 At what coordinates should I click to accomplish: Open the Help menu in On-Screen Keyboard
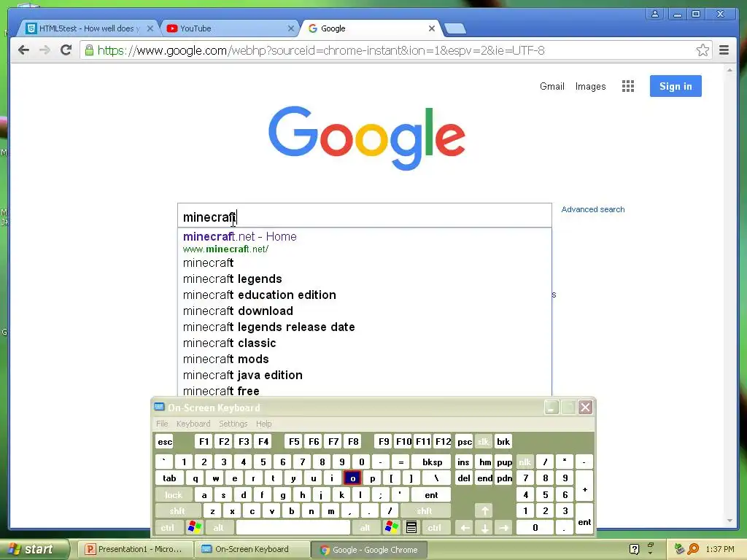coord(263,424)
